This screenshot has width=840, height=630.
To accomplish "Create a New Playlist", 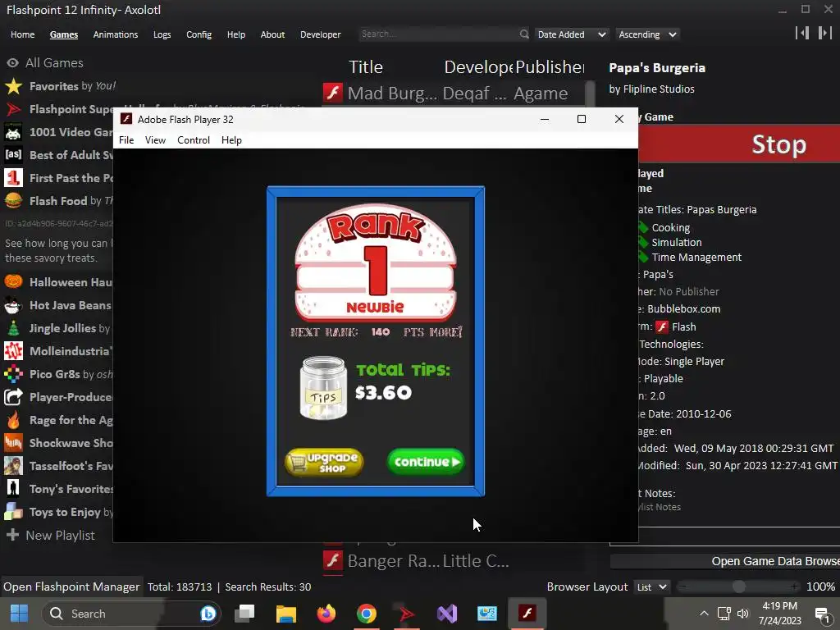I will coord(51,535).
